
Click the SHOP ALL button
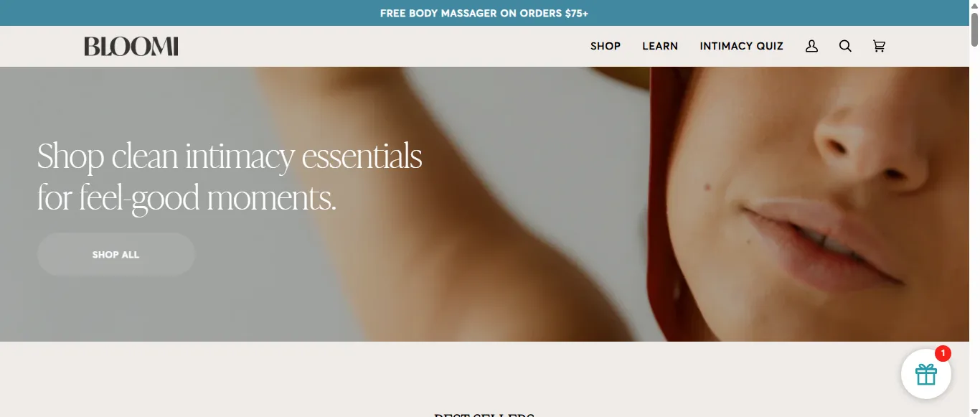(x=116, y=255)
